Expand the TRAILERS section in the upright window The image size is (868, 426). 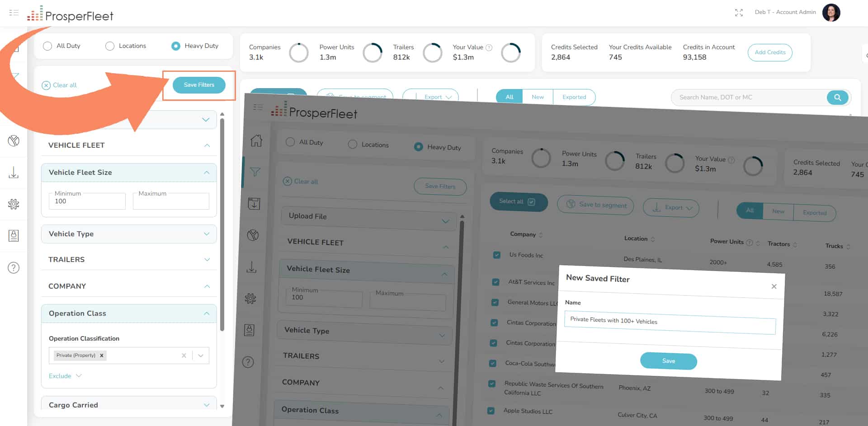tap(207, 260)
